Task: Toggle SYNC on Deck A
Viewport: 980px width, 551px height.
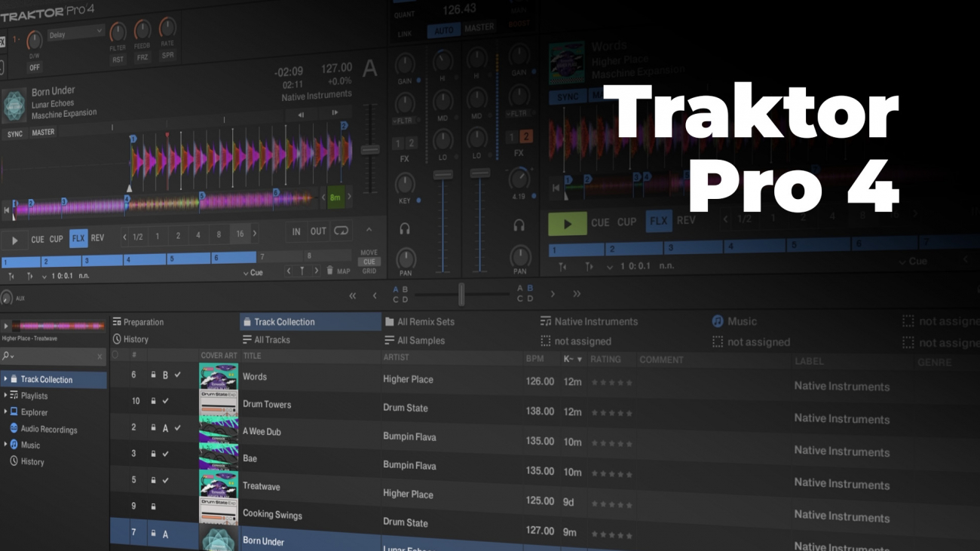Action: click(x=14, y=134)
